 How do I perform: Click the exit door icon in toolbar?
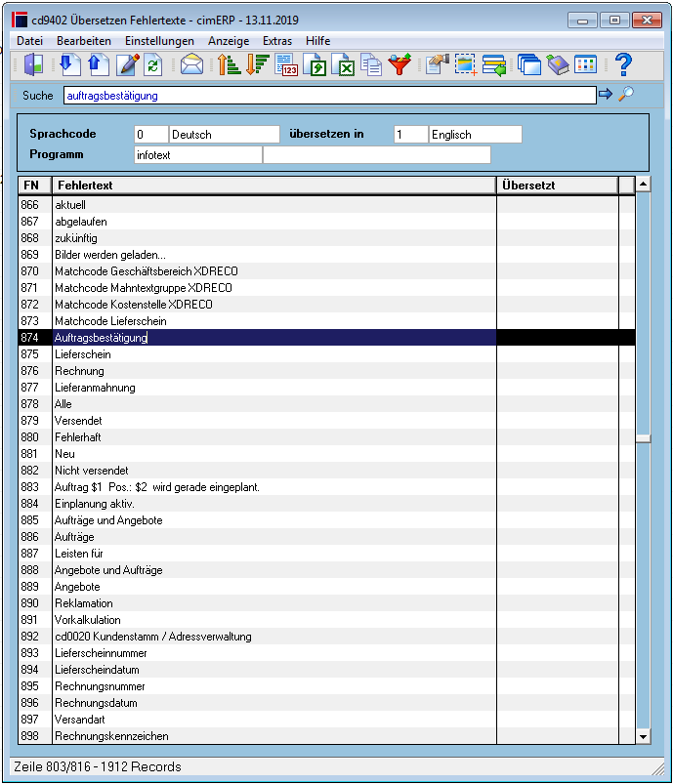click(x=34, y=65)
